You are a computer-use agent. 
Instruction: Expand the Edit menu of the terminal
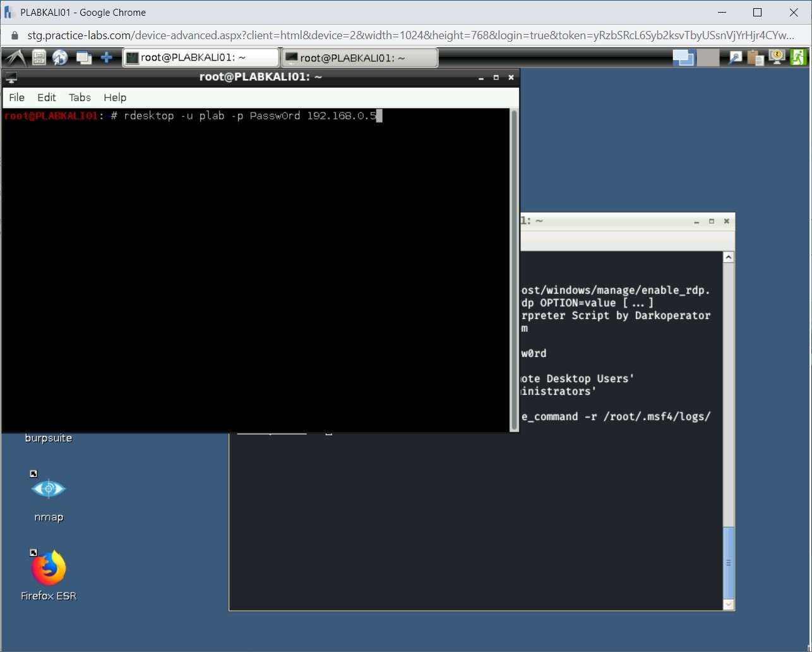point(46,97)
